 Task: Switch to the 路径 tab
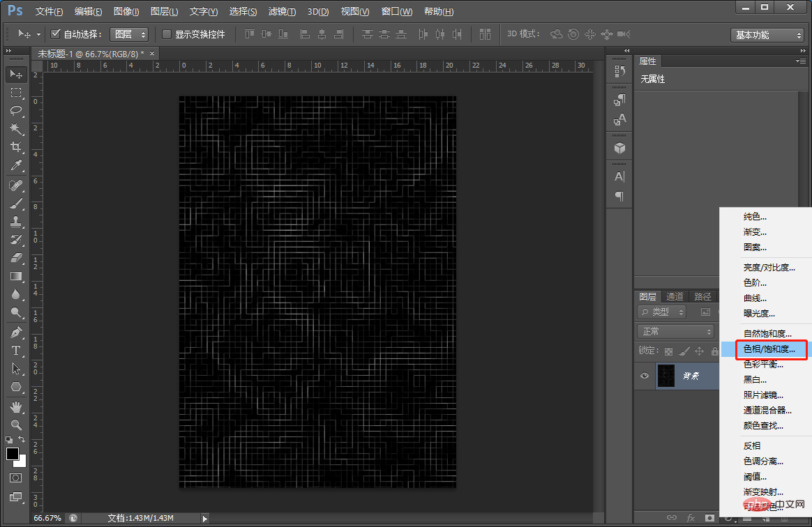coord(702,297)
